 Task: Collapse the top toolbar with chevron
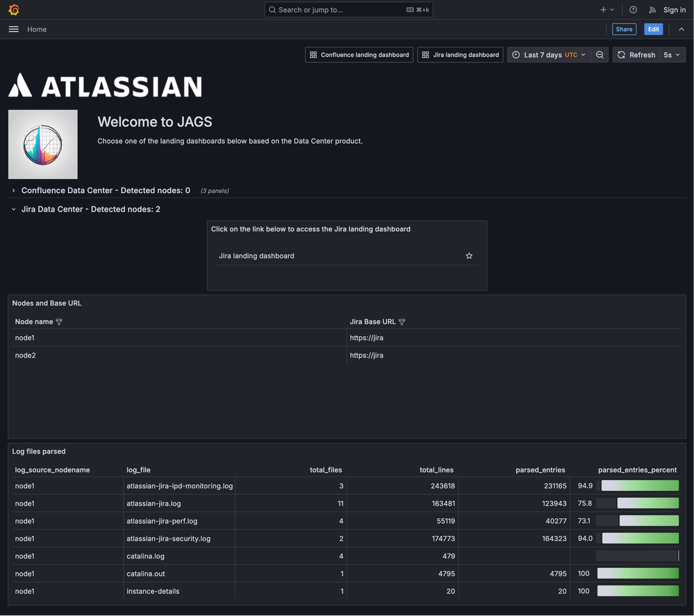tap(681, 29)
